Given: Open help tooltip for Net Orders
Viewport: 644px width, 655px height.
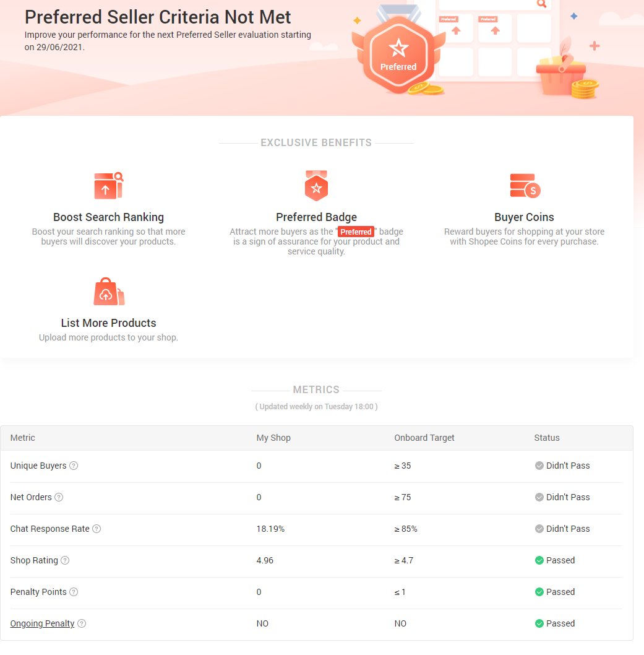Looking at the screenshot, I should (x=59, y=497).
